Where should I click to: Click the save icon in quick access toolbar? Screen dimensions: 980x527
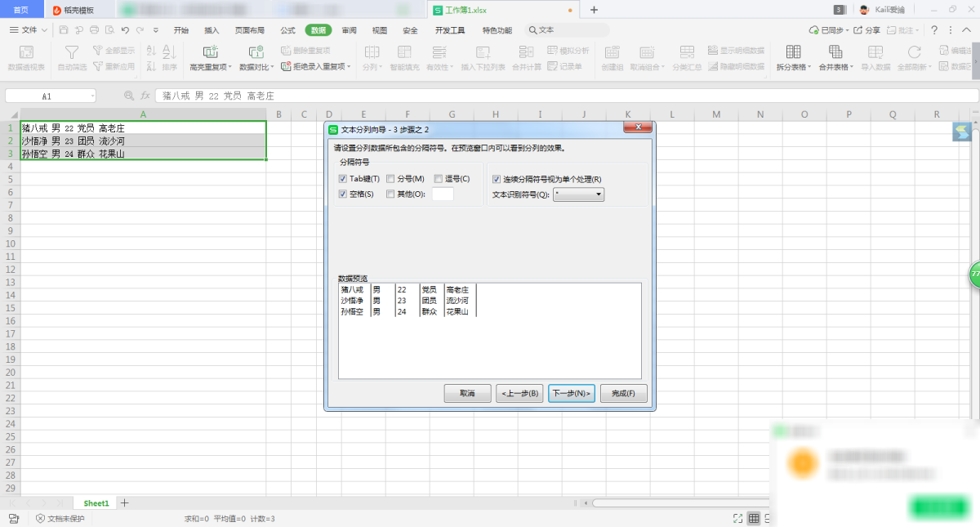pos(64,30)
